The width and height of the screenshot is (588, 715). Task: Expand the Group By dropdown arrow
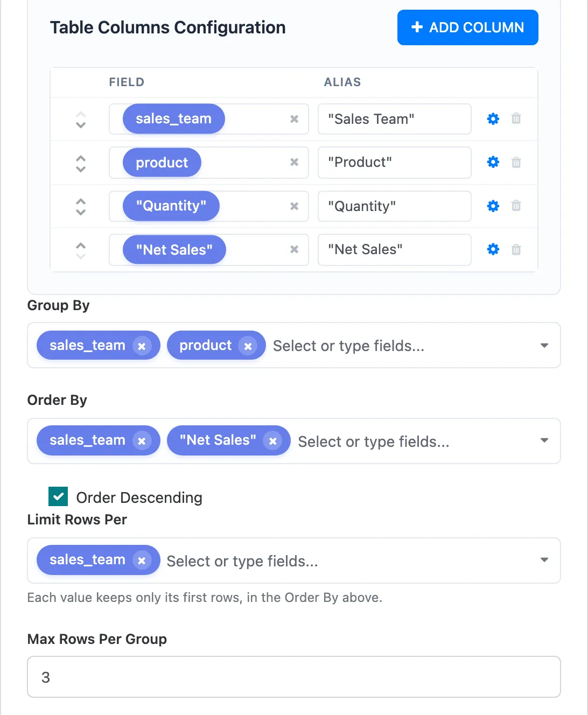point(544,345)
